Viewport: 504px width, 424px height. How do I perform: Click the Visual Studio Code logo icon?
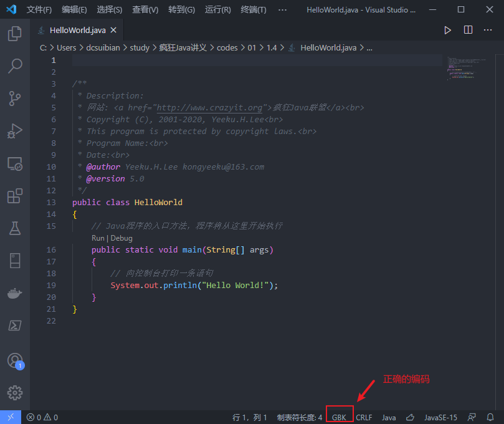point(11,9)
